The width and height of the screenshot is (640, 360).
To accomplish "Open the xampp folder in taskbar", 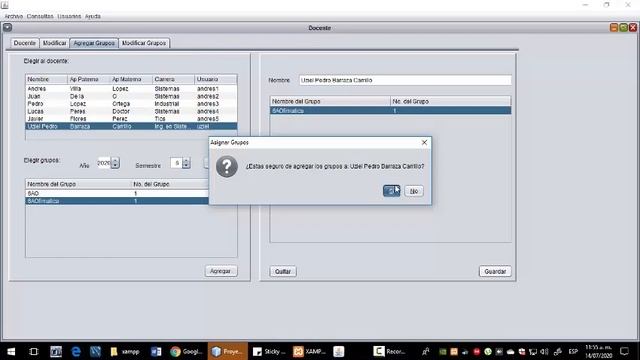I will [125, 351].
